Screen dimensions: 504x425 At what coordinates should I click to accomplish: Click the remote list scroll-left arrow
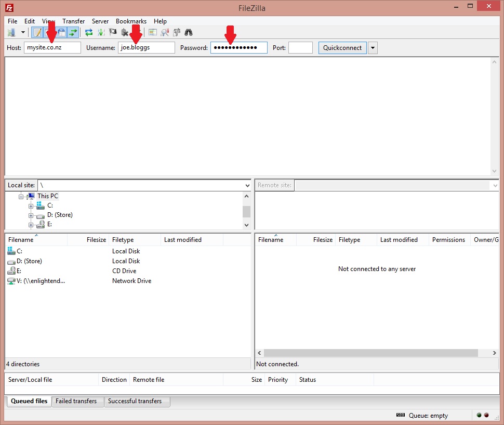[259, 353]
